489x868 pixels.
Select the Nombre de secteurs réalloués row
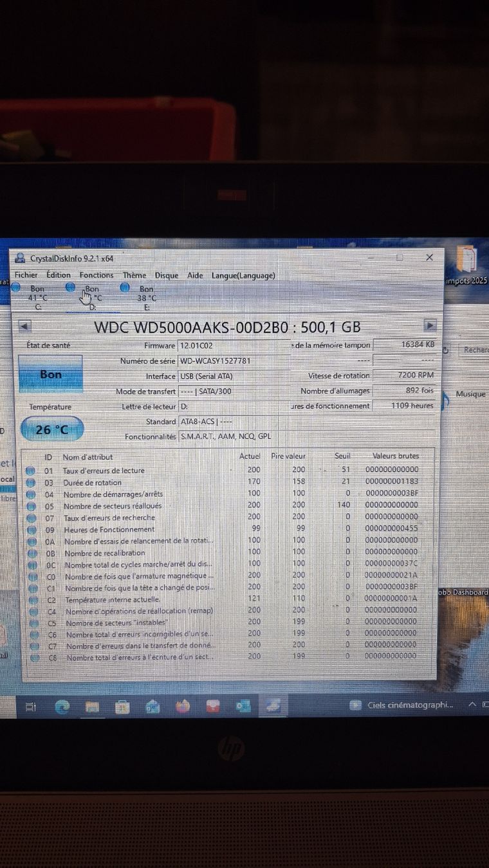228,505
